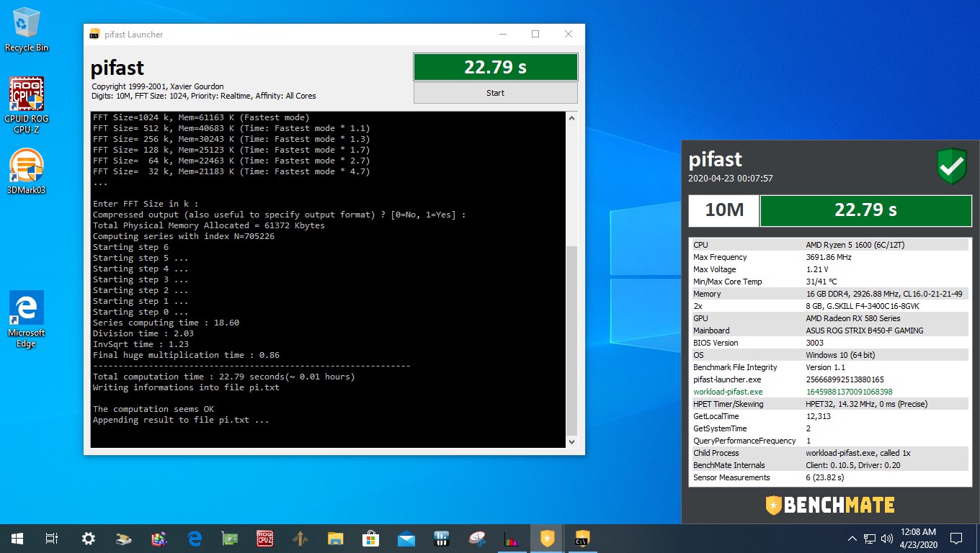The image size is (980, 553).
Task: Select Child Process workload-pifast.exe row
Action: (829, 453)
